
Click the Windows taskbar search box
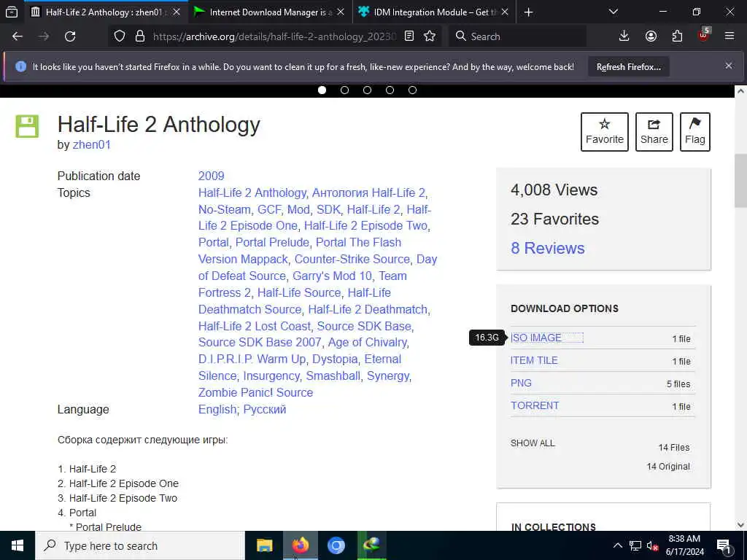click(x=140, y=545)
